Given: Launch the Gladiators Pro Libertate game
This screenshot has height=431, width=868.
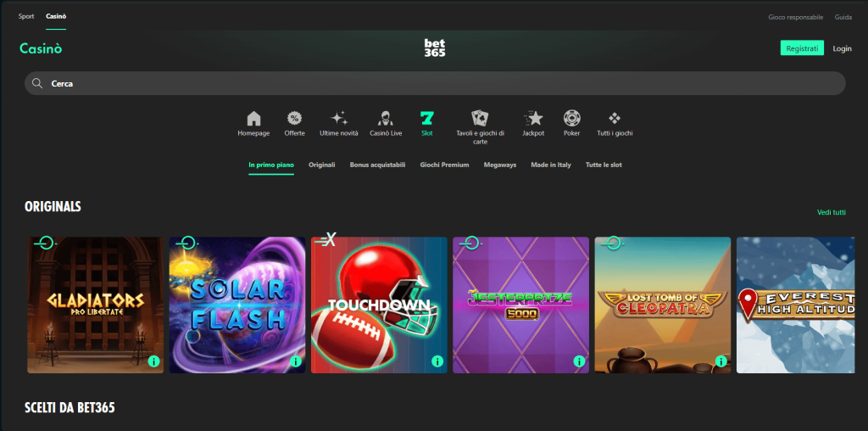Looking at the screenshot, I should [95, 305].
